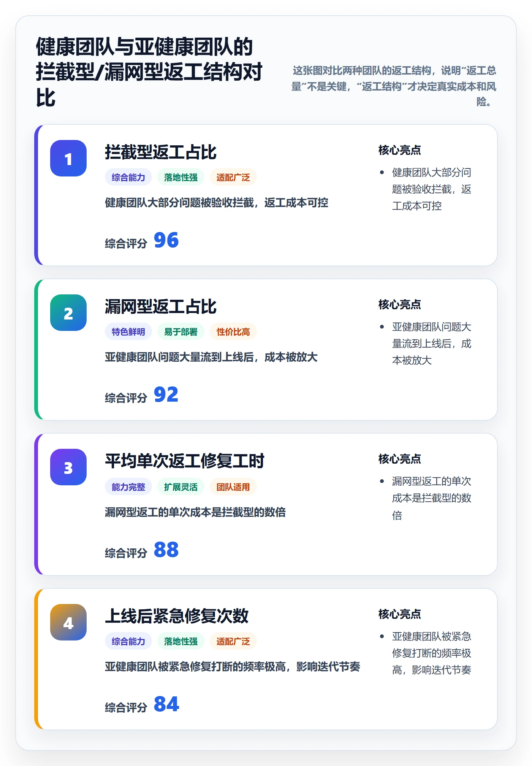The width and height of the screenshot is (532, 766).
Task: Click the 能力完整 tag
Action: [128, 487]
